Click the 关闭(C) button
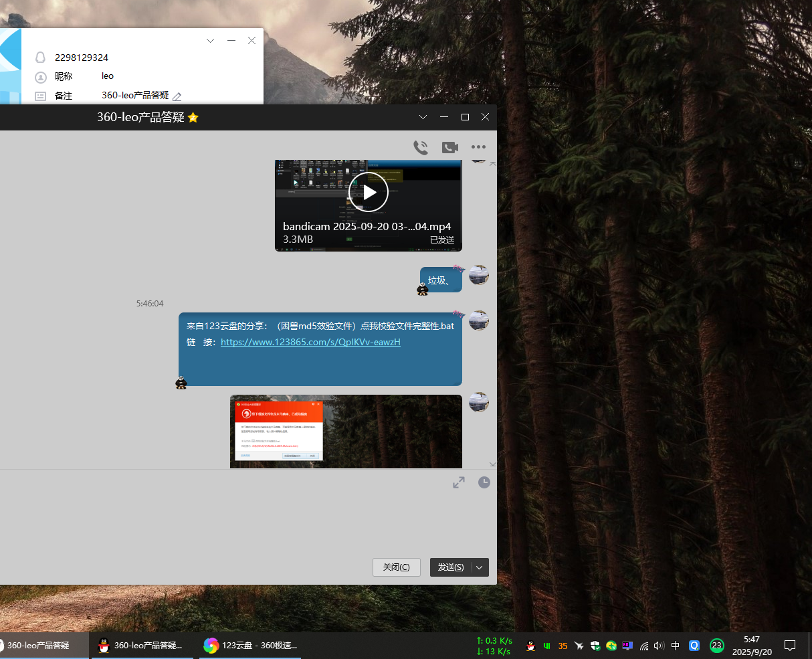The height and width of the screenshot is (659, 812). click(396, 567)
